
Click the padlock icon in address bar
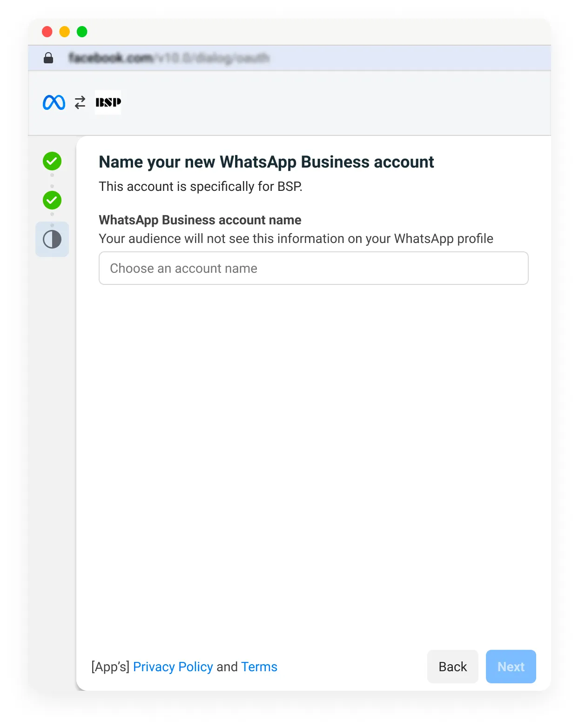[x=48, y=58]
